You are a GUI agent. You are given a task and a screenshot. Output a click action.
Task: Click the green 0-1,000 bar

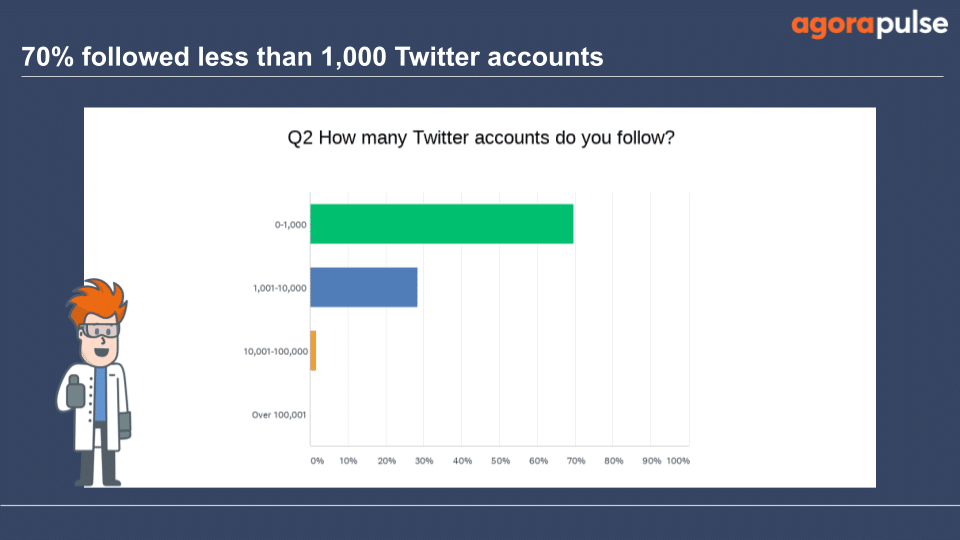441,223
